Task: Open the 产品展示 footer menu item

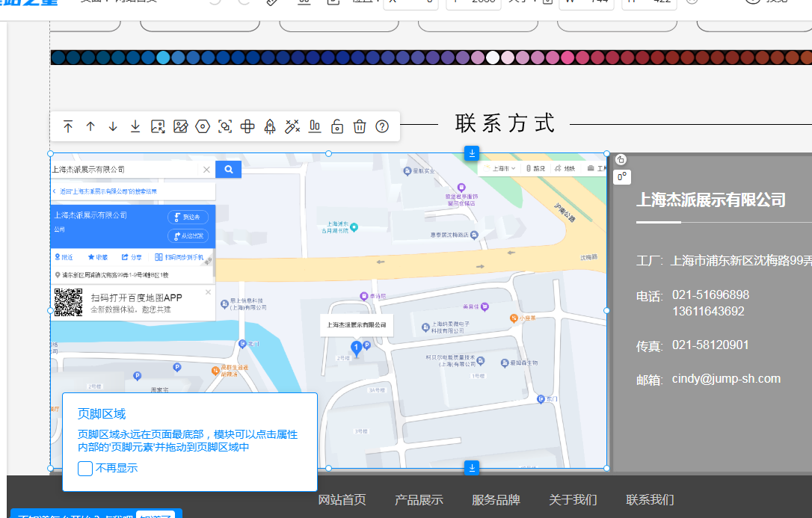Action: pyautogui.click(x=419, y=500)
